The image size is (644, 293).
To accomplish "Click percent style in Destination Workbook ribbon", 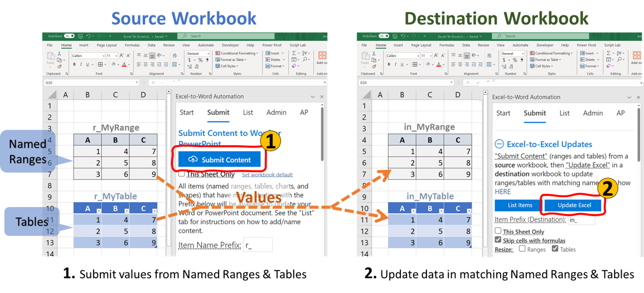I will tap(515, 60).
